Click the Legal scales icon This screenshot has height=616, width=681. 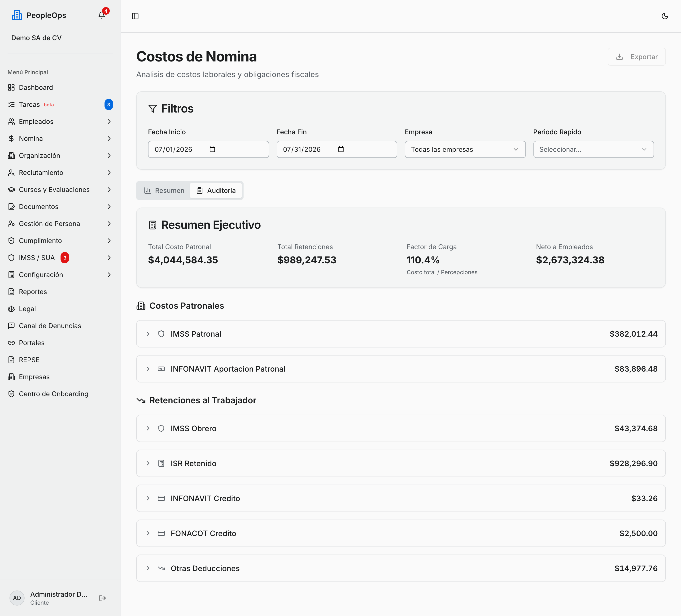pos(12,309)
